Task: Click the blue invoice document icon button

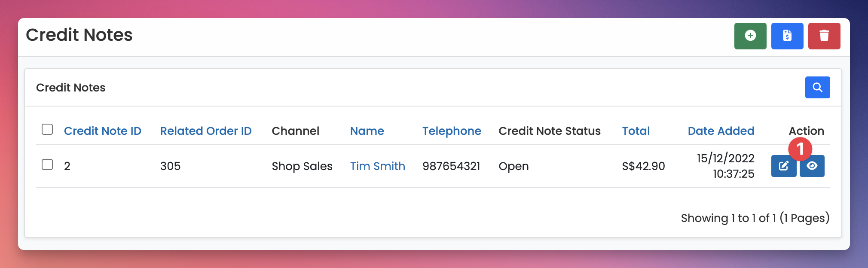Action: [787, 36]
